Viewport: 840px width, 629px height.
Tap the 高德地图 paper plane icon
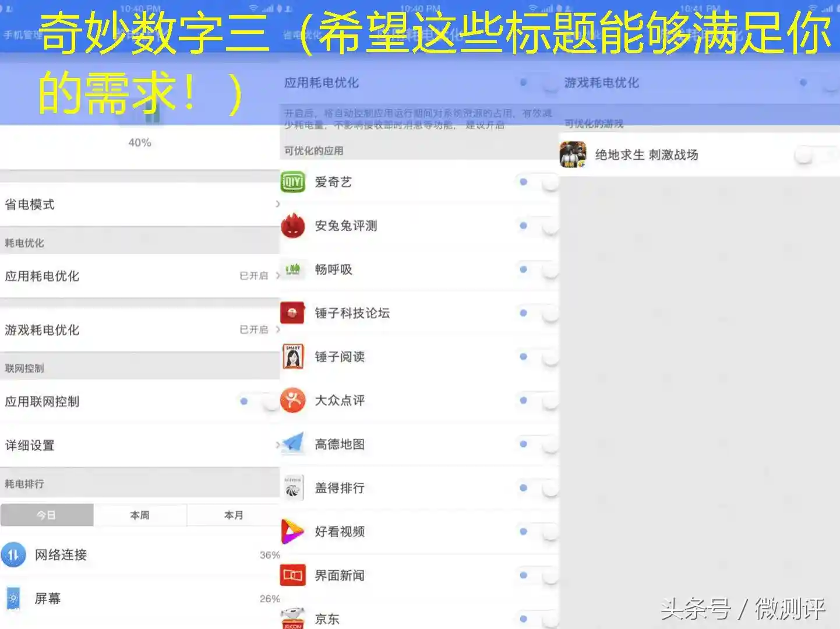(292, 444)
